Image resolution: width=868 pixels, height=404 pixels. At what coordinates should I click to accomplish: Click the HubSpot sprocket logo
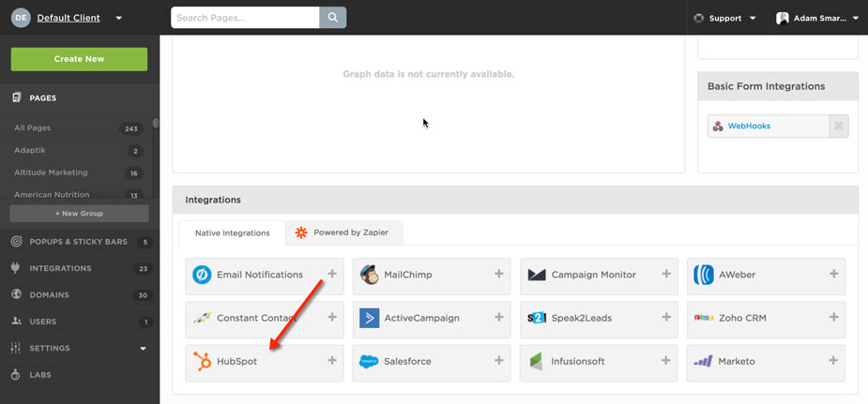click(202, 362)
